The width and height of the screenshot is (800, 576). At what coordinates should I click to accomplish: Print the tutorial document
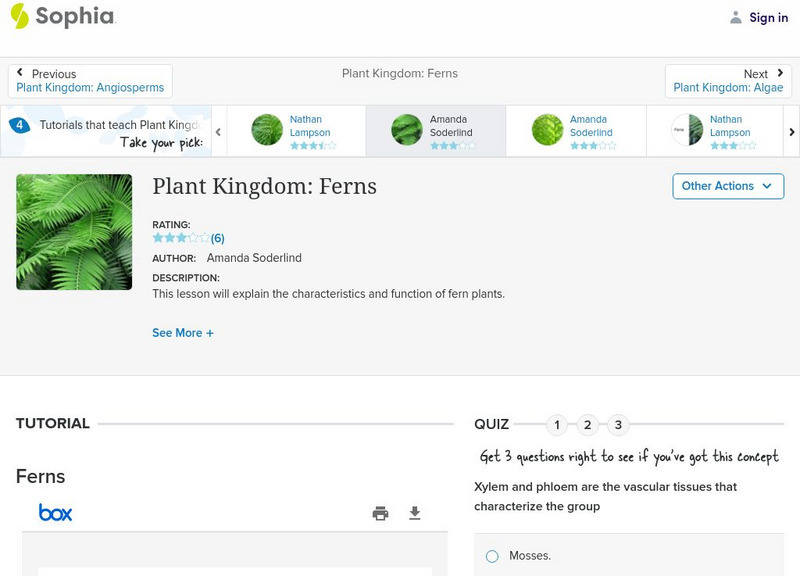(380, 512)
